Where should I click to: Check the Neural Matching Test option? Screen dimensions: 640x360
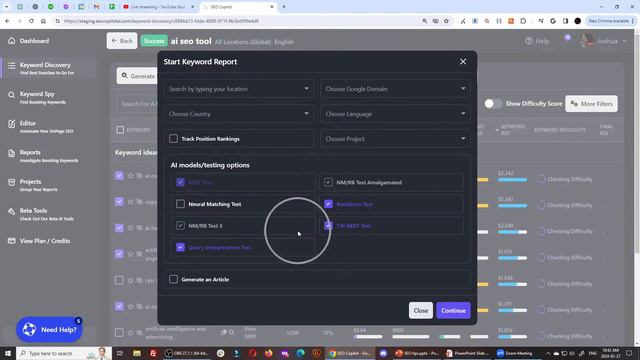coord(180,204)
